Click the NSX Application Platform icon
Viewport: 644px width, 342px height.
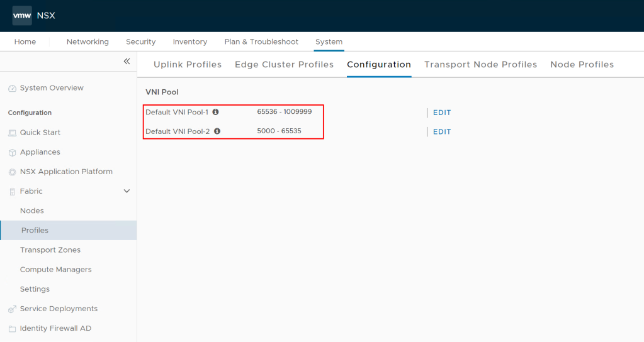tap(13, 172)
